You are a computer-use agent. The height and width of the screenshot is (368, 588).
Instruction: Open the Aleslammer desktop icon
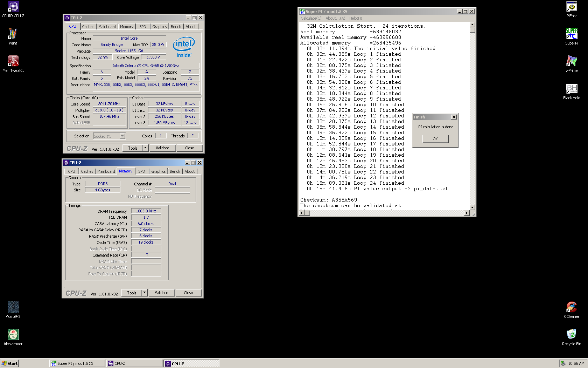(x=13, y=337)
